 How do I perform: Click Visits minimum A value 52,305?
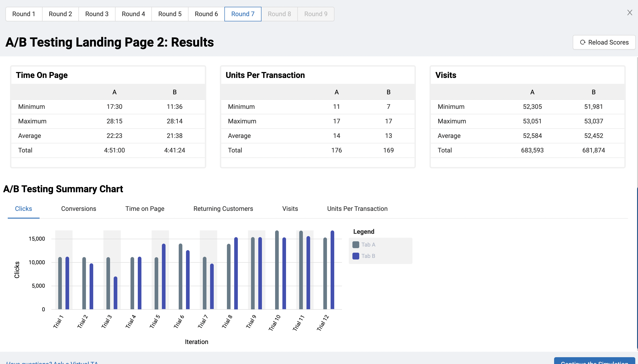tap(532, 107)
